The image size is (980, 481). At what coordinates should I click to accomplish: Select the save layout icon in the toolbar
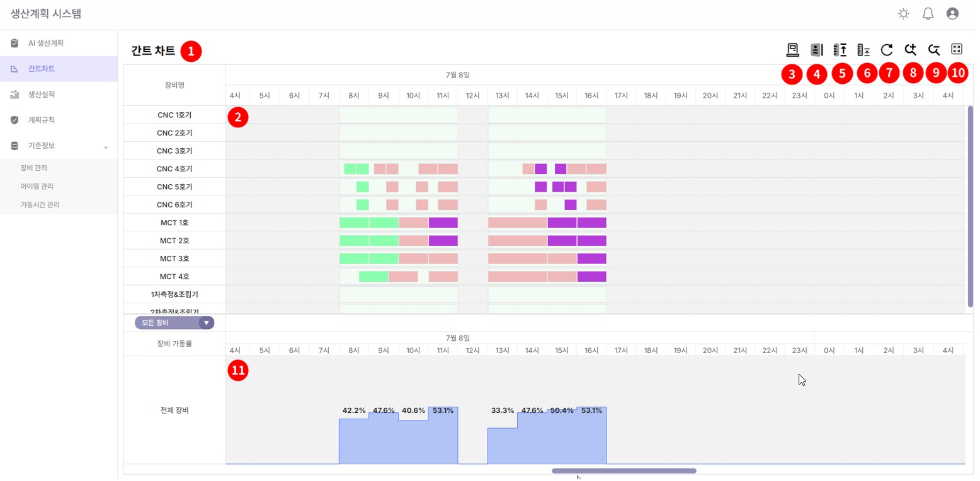tap(792, 49)
